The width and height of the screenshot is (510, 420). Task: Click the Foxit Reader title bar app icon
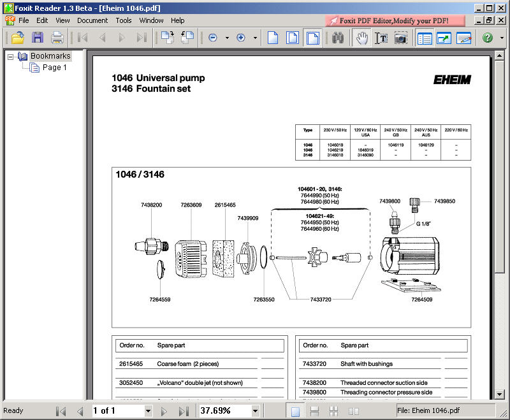coord(9,8)
